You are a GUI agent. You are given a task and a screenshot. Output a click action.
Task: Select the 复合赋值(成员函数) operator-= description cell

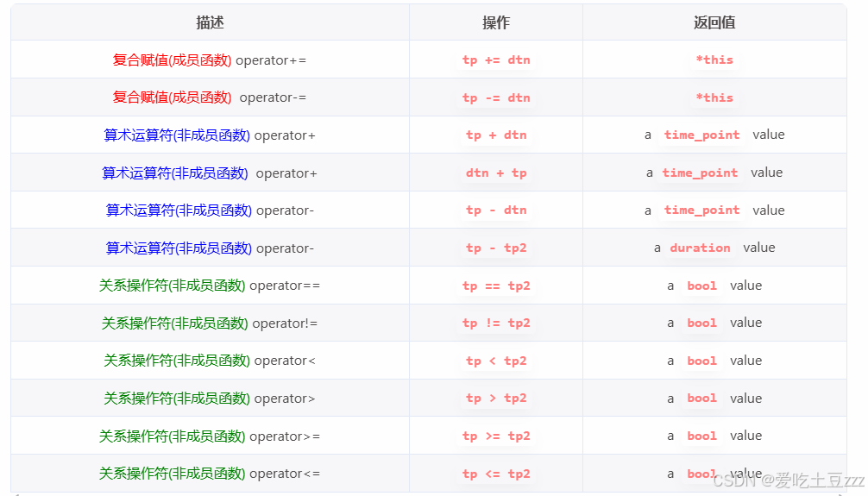(x=210, y=97)
